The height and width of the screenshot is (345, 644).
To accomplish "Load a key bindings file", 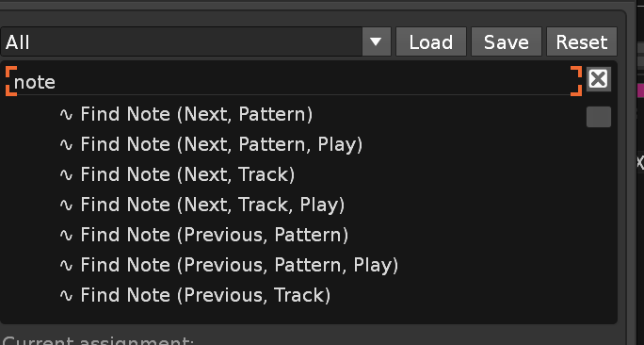I will (431, 41).
